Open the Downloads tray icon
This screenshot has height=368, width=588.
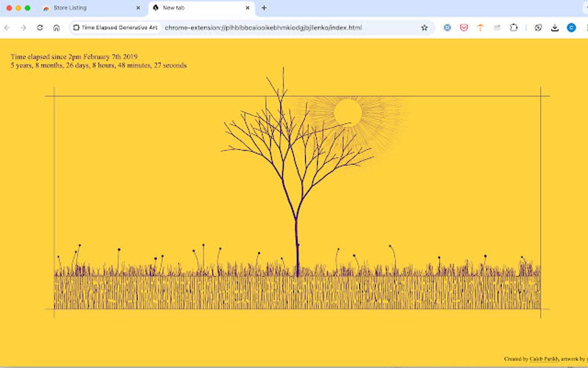coord(555,27)
